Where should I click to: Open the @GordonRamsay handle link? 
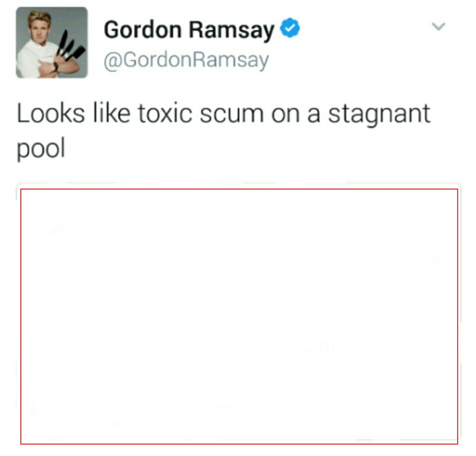click(186, 60)
